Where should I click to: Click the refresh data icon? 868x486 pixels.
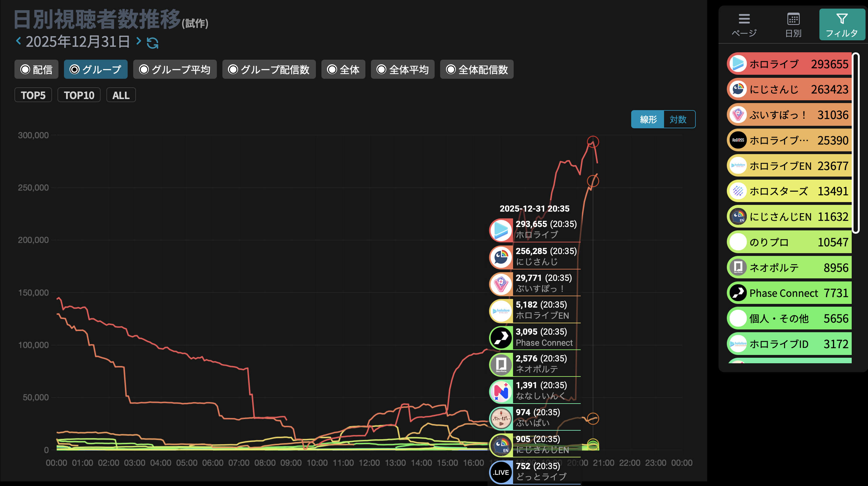pyautogui.click(x=152, y=43)
